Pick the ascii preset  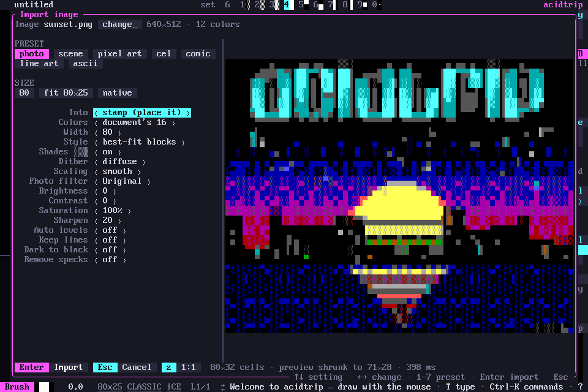pyautogui.click(x=86, y=64)
